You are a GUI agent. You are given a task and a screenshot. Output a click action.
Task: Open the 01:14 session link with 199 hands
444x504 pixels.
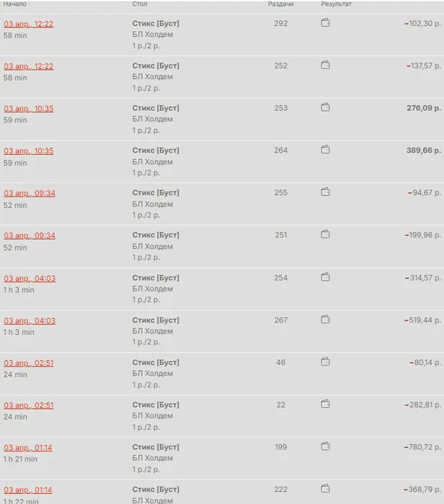(x=28, y=448)
